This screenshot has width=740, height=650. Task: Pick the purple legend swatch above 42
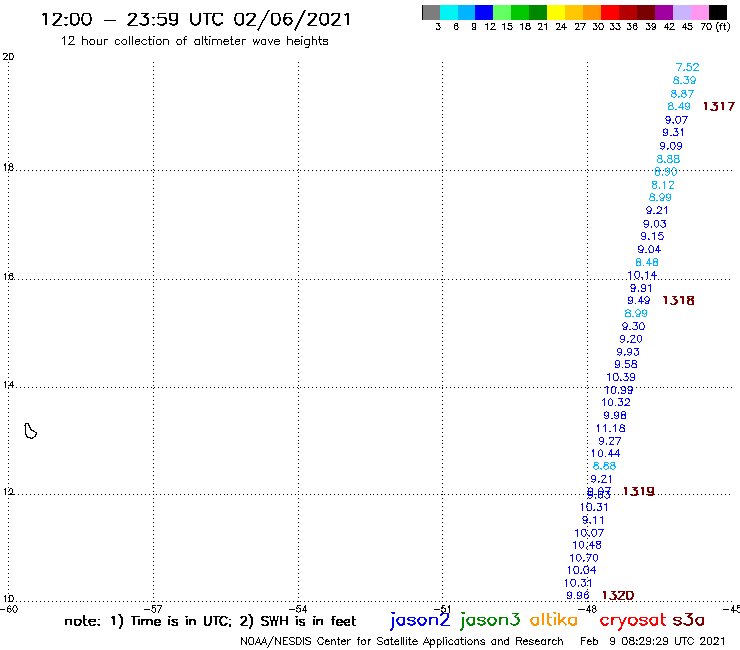pos(664,12)
